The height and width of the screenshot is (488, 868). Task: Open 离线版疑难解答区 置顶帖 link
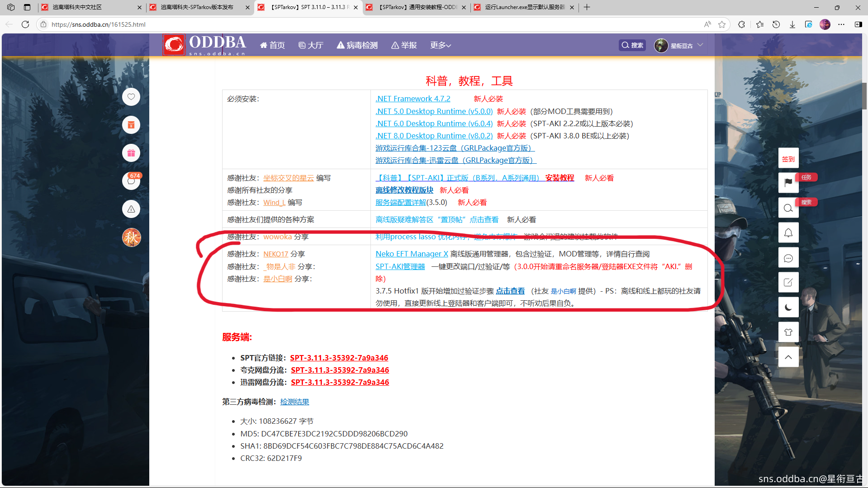pyautogui.click(x=437, y=219)
